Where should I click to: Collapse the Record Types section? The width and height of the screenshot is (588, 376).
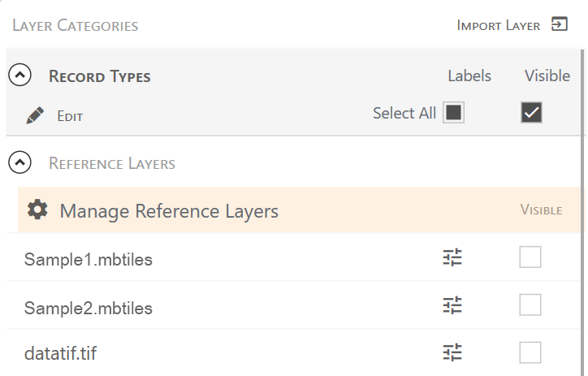pyautogui.click(x=20, y=76)
